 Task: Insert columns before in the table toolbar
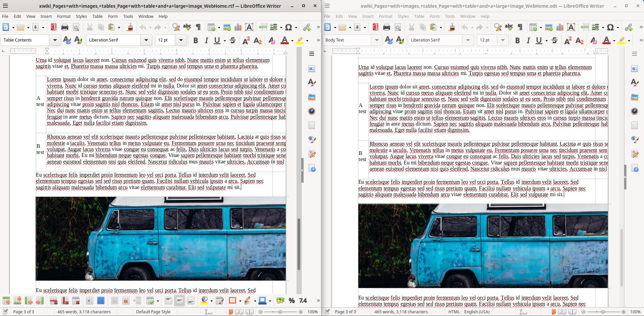(x=29, y=300)
